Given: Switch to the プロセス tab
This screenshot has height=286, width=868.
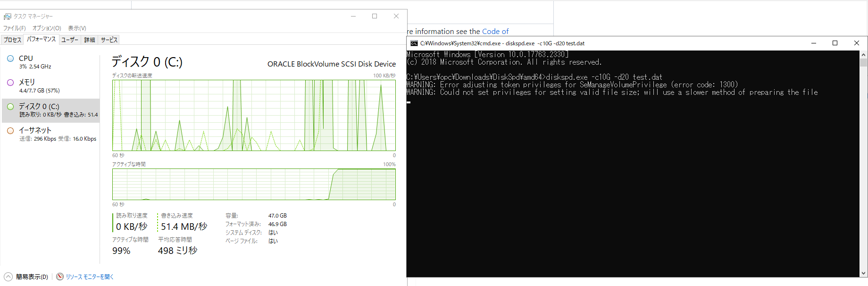Looking at the screenshot, I should (x=12, y=40).
